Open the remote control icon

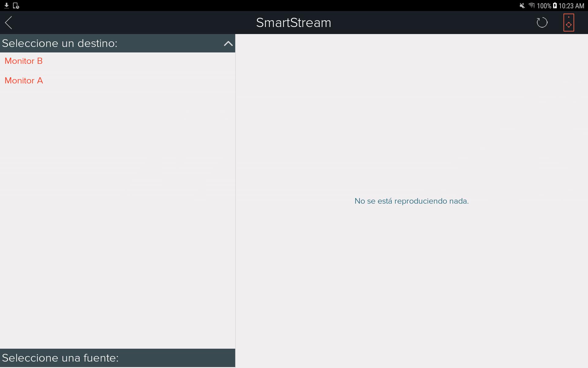[569, 23]
